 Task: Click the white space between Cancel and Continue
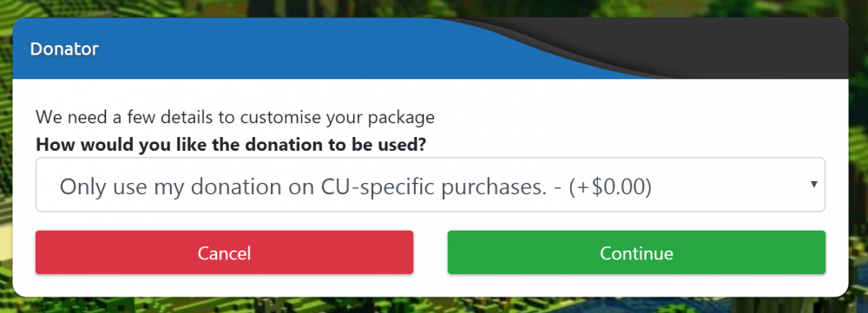tap(431, 252)
